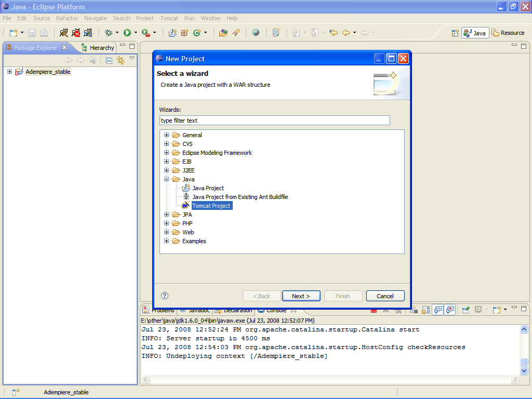Viewport: 532px width, 399px height.
Task: Click the Back navigation arrow in main toolbar
Action: pos(346,33)
